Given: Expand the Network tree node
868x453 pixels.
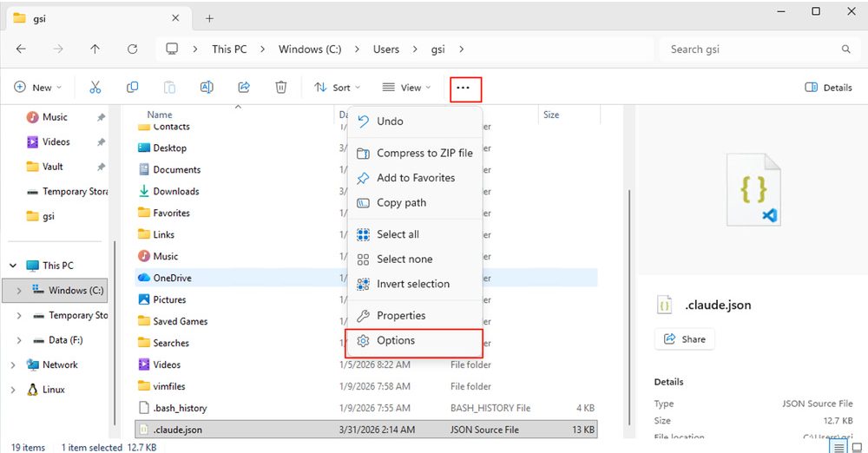Looking at the screenshot, I should [12, 365].
